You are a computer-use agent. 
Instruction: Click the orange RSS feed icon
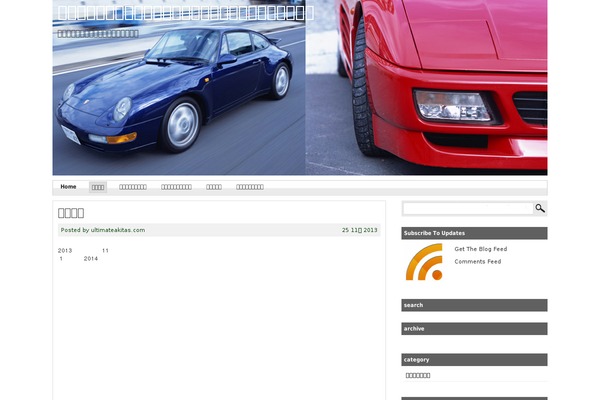point(424,262)
